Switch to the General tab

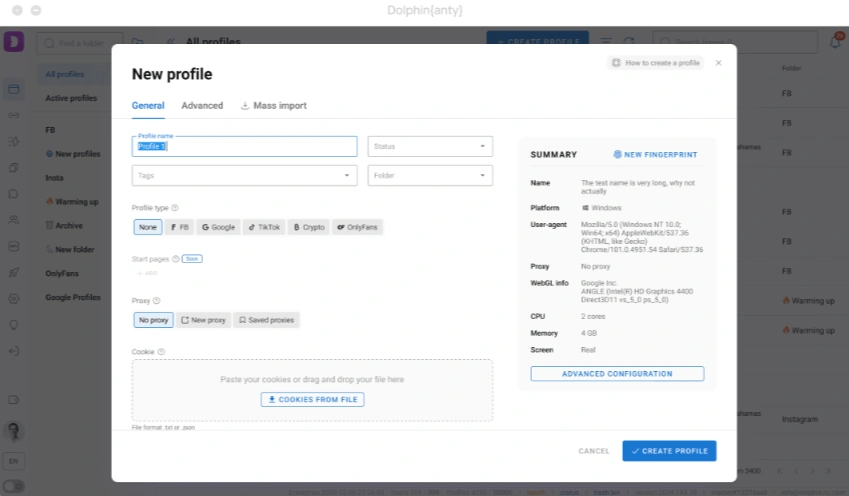[x=148, y=106]
